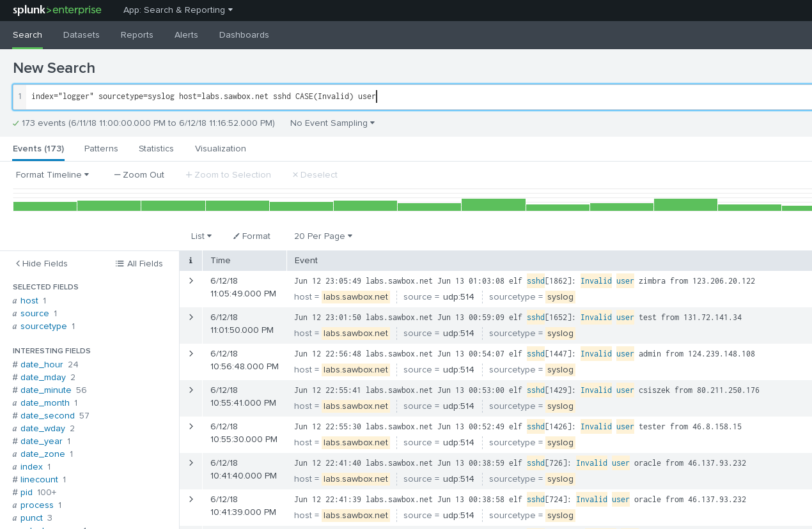Open the No Event Sampling dropdown
Viewport: 812px width, 529px height.
coord(332,123)
